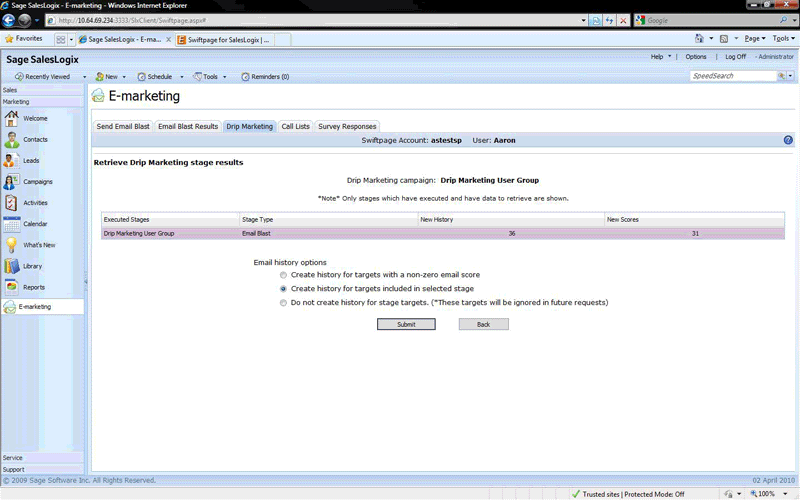Open Reminders (0)
Viewport: 800px width, 500px height.
(265, 77)
